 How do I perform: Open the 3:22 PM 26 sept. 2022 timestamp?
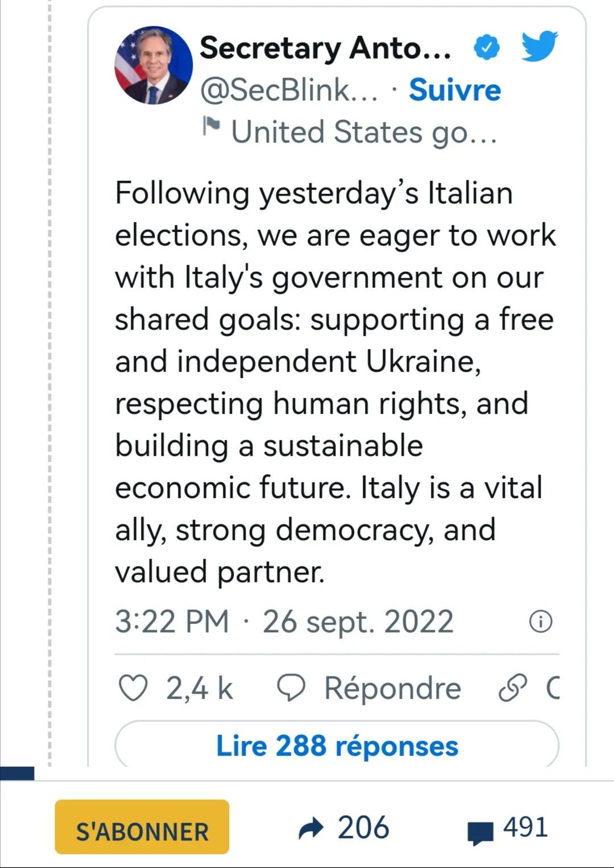[x=284, y=621]
